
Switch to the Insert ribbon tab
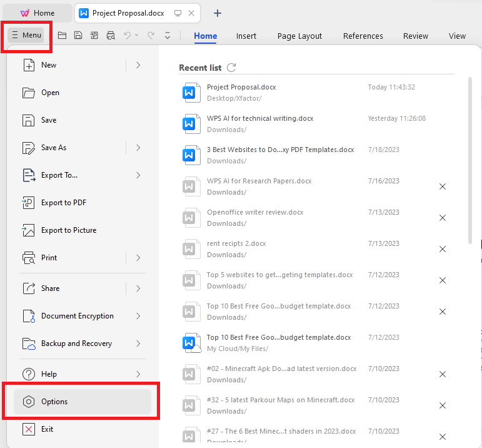coord(246,36)
